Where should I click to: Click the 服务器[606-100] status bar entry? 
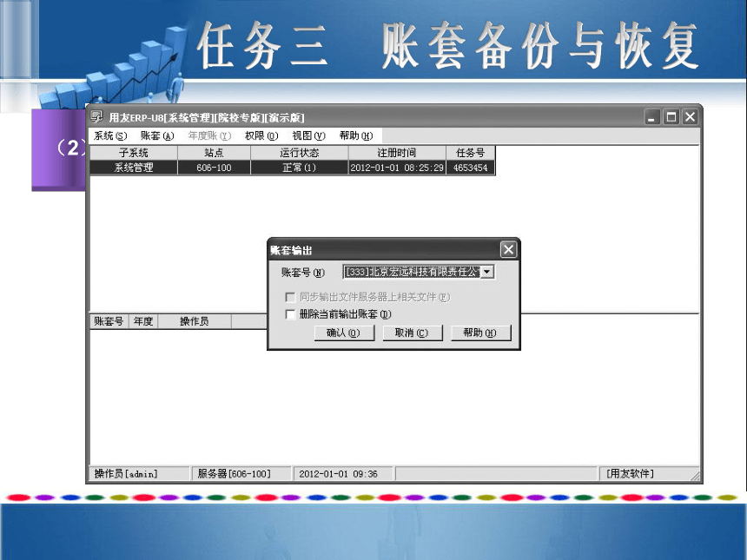tap(241, 474)
